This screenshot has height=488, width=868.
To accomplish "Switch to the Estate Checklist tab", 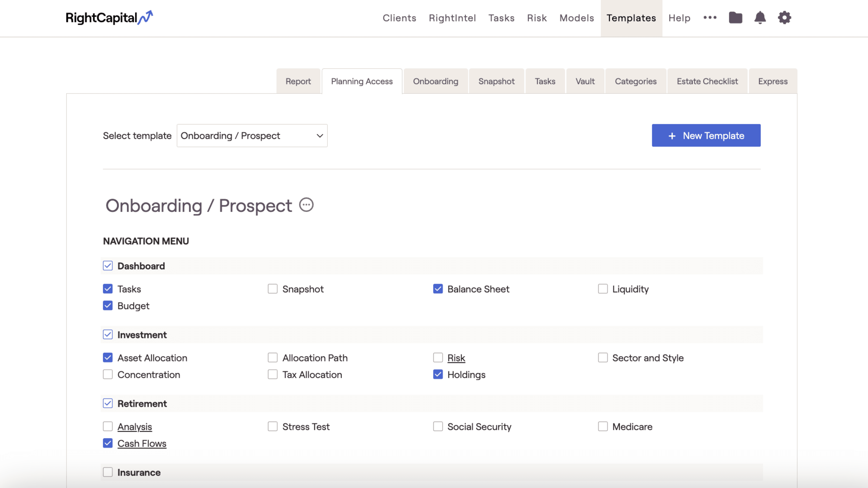I will tap(707, 81).
